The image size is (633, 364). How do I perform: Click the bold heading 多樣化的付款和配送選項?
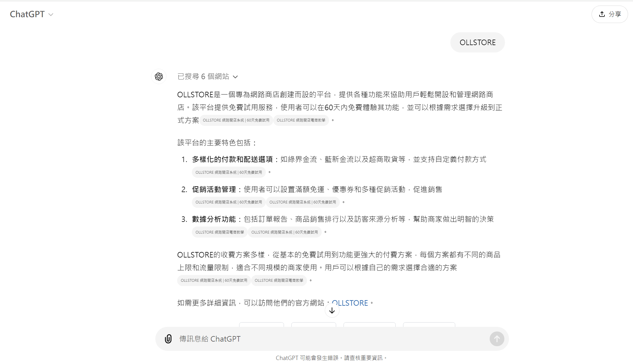(232, 159)
